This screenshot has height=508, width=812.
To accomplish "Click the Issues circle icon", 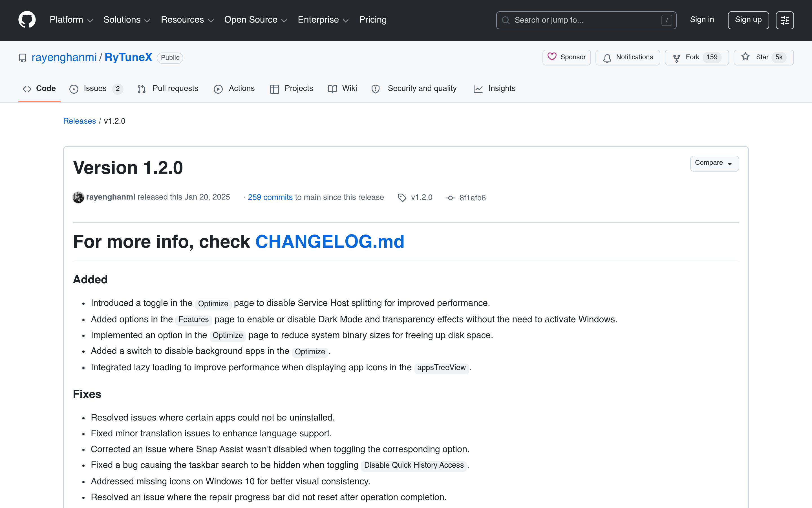I will pyautogui.click(x=74, y=89).
